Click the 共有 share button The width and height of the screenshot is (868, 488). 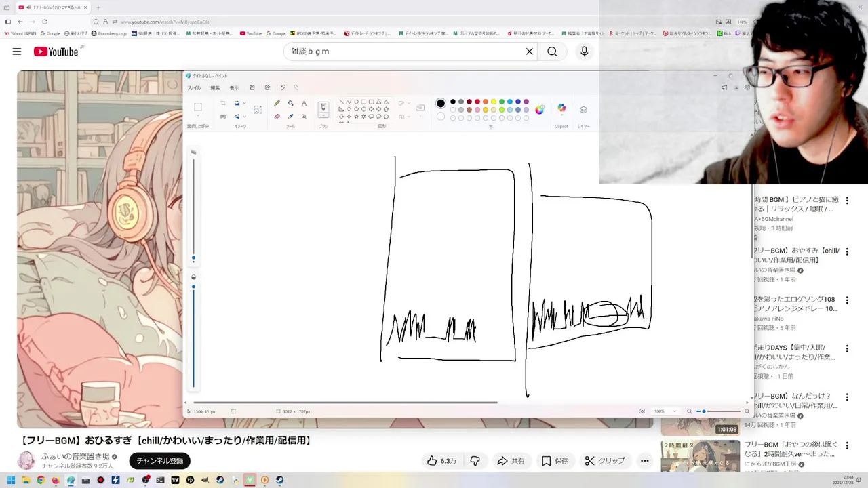(x=511, y=461)
